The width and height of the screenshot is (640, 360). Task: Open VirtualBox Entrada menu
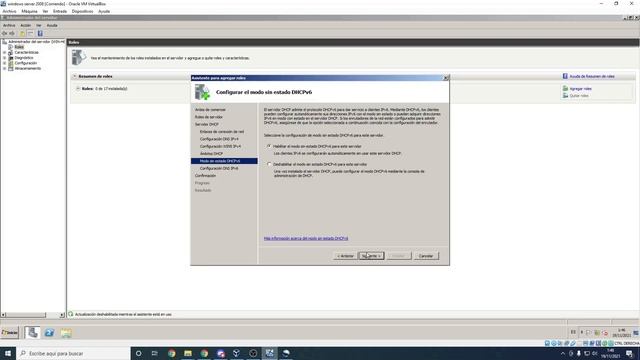click(x=60, y=11)
